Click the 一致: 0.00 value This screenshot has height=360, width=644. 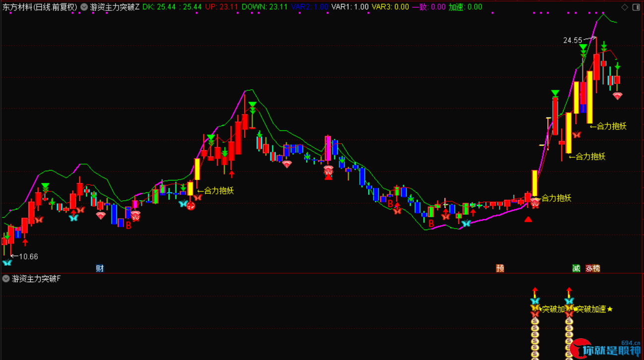pos(429,7)
